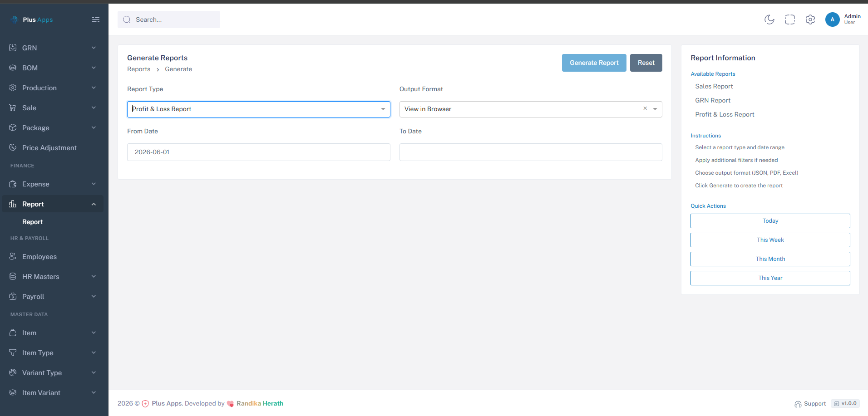Click the Support headset icon
This screenshot has width=868, height=416.
(x=798, y=404)
